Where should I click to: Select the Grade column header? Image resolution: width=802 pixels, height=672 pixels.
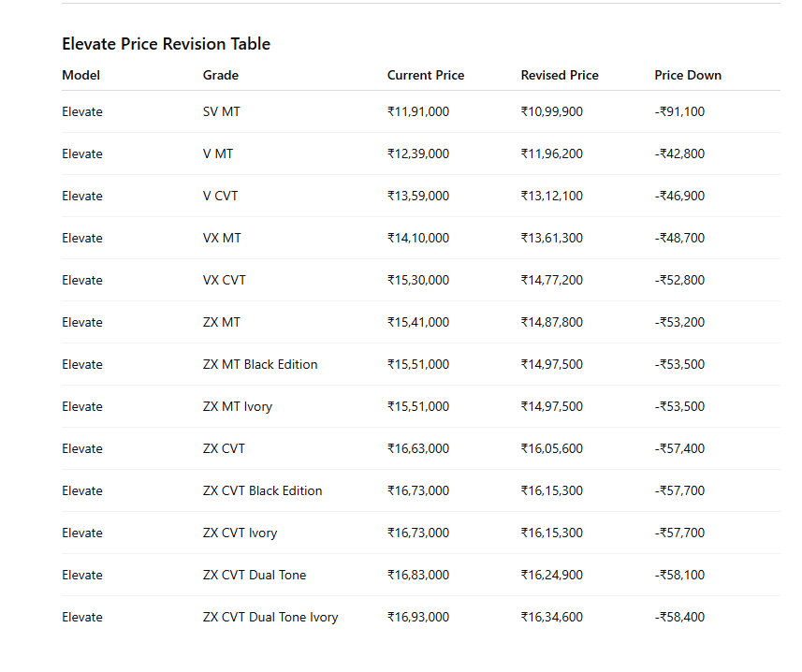pos(221,75)
